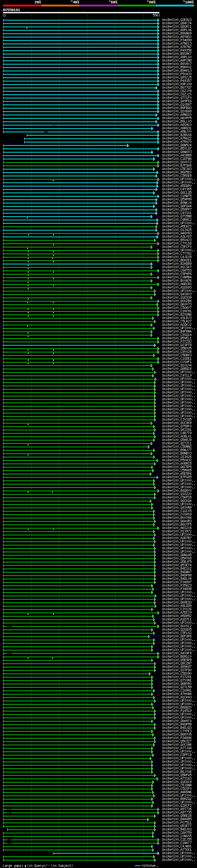Click the arrowhead of the UniRef100_C5DX90 alignment

click(150, 674)
